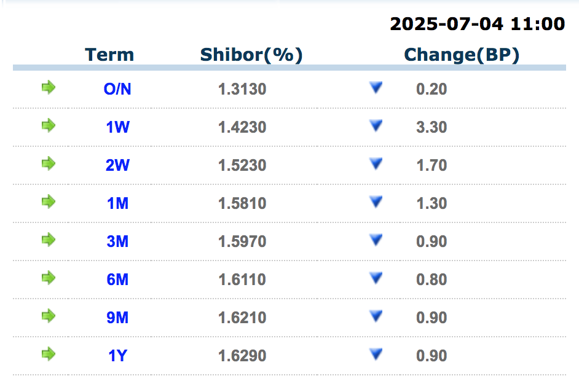
Task: Click the green arrow beside 2W
Action: pyautogui.click(x=49, y=164)
